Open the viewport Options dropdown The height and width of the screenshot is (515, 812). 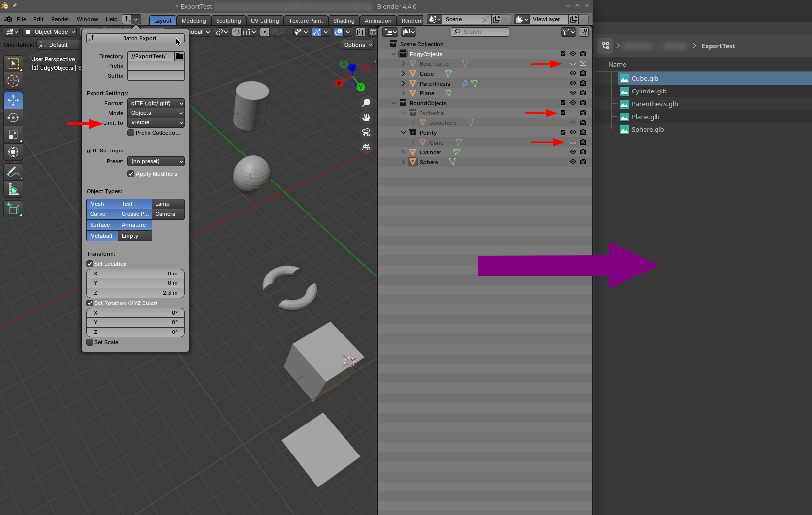tap(357, 44)
